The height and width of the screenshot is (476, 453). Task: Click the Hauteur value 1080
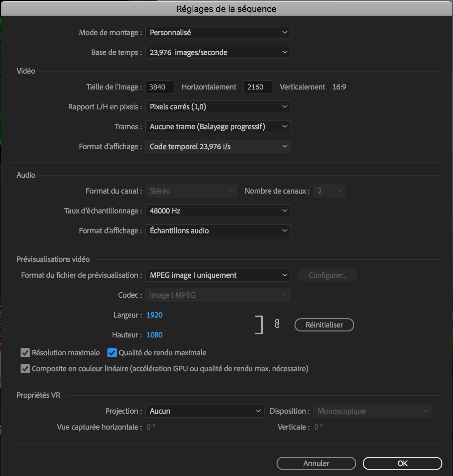point(155,335)
